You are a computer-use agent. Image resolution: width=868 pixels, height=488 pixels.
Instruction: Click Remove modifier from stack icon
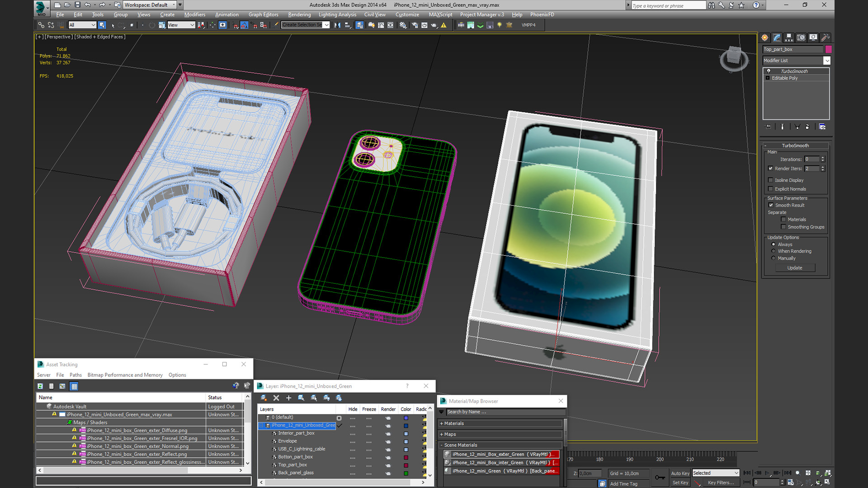pyautogui.click(x=807, y=127)
